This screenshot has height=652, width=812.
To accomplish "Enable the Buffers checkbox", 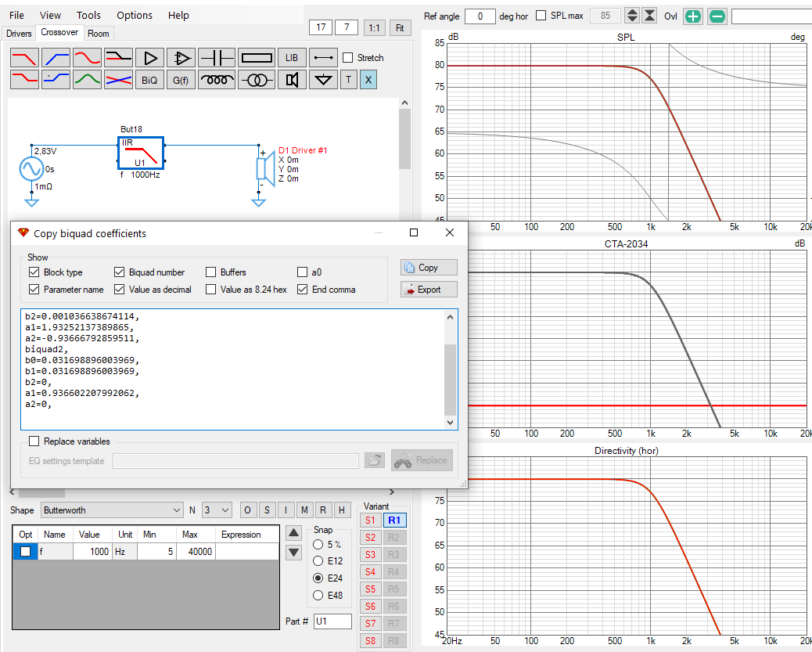I will coord(210,272).
